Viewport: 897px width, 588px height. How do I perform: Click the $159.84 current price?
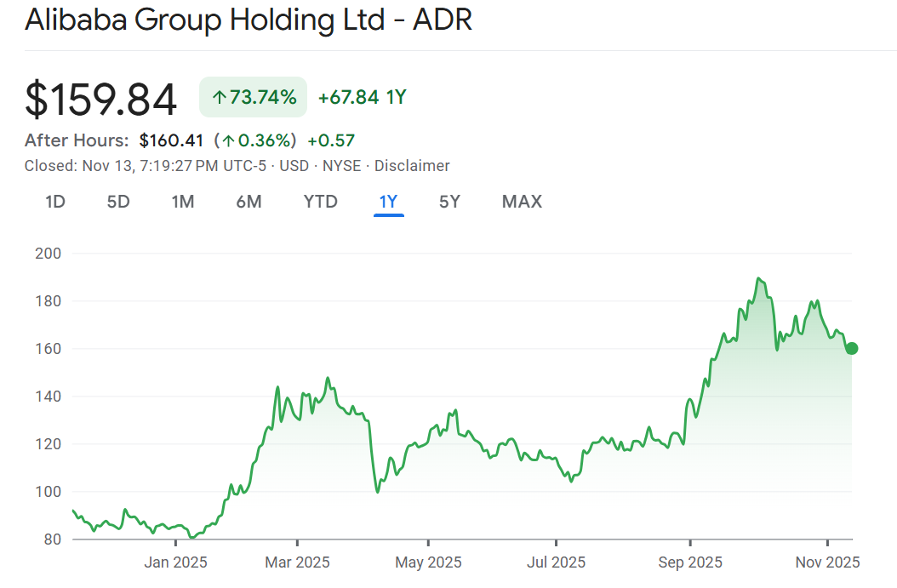[x=101, y=100]
